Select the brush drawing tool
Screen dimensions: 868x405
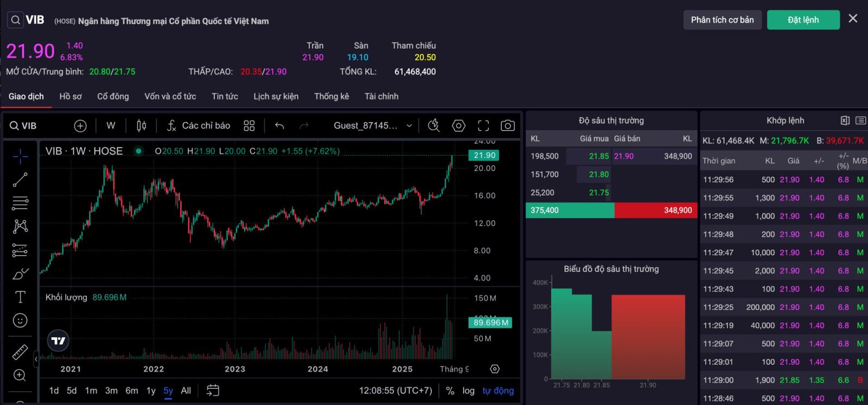pyautogui.click(x=20, y=274)
